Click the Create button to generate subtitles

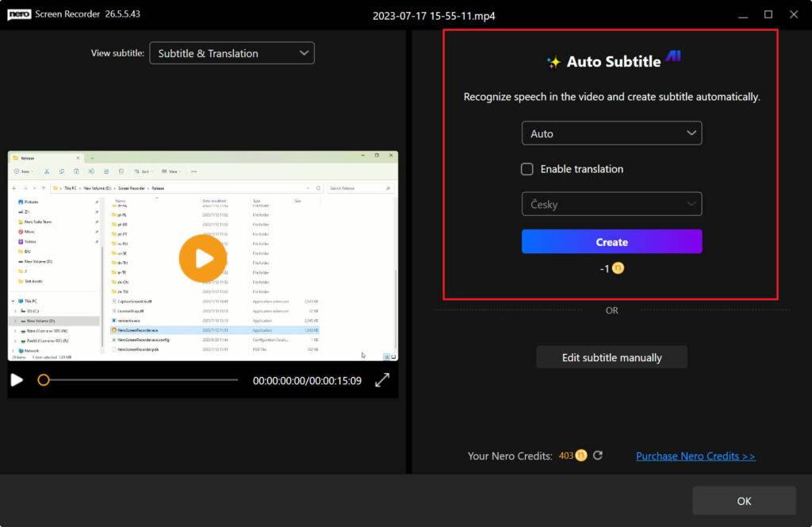[x=611, y=241]
